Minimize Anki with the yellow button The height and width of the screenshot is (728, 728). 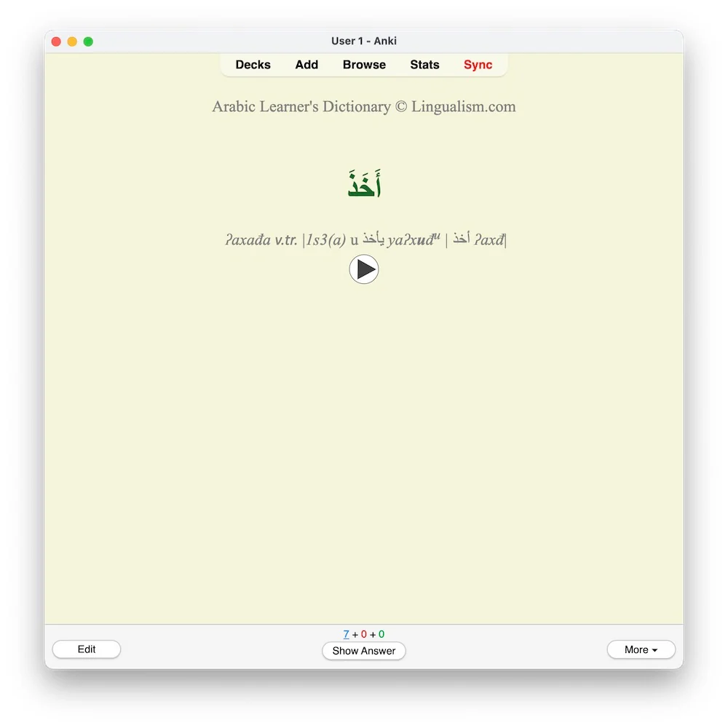click(x=72, y=41)
